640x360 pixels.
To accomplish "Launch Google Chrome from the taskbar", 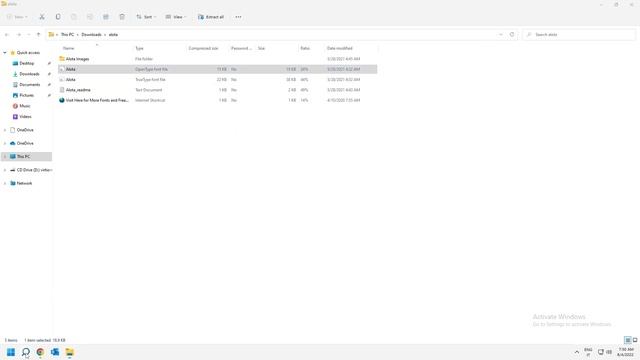I will tap(40, 352).
